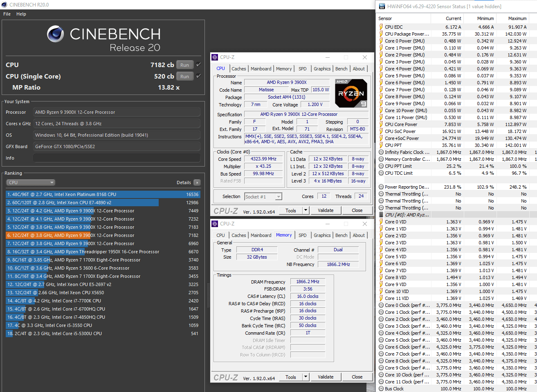Click the DRAM Frequency 1866.2 MHz value
Screen dimensions: 537x392
click(308, 282)
